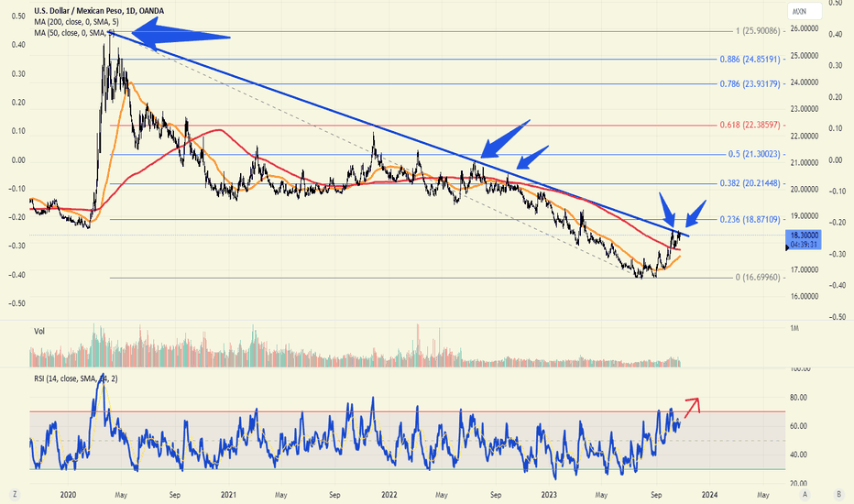The height and width of the screenshot is (504, 854).
Task: Click the 80.00 value on the RSI axis
Action: (798, 398)
